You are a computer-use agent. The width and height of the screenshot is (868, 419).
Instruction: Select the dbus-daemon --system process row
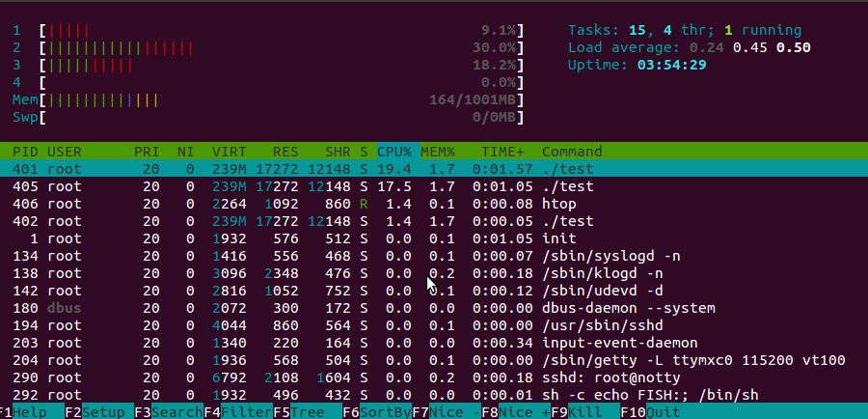point(434,308)
